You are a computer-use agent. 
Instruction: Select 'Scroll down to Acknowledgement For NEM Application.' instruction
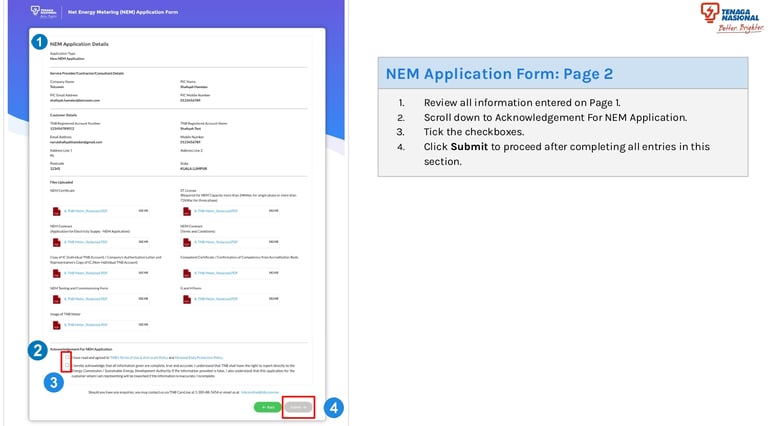coord(555,118)
